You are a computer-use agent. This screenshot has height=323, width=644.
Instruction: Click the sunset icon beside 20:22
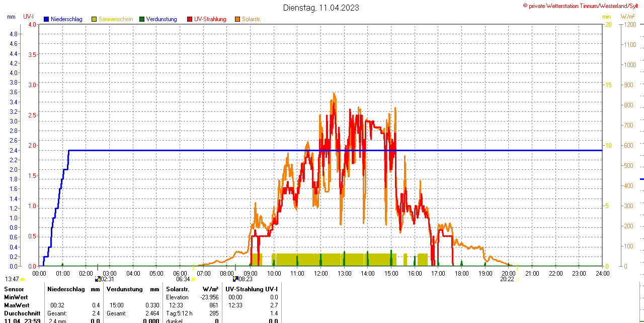pos(517,279)
